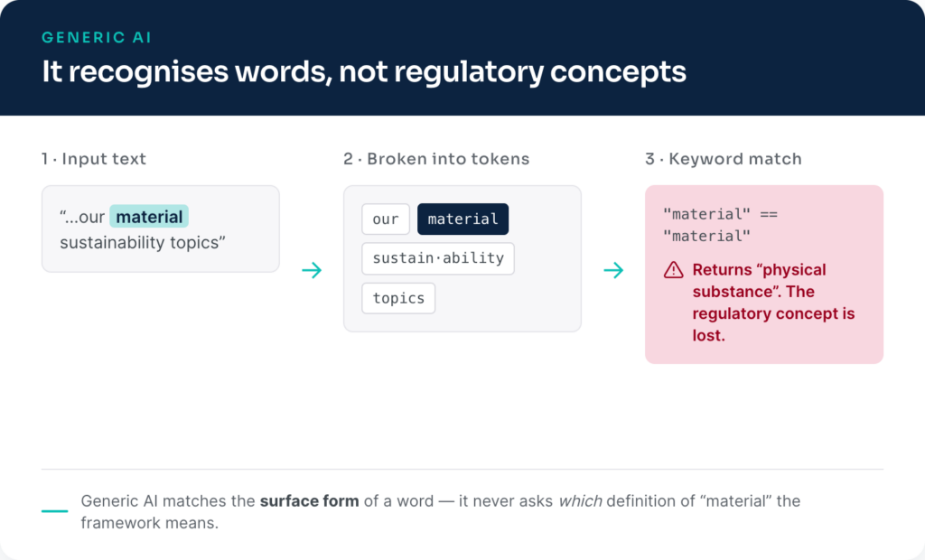The height and width of the screenshot is (560, 925).
Task: Click the arrow after Input text box
Action: 312,270
